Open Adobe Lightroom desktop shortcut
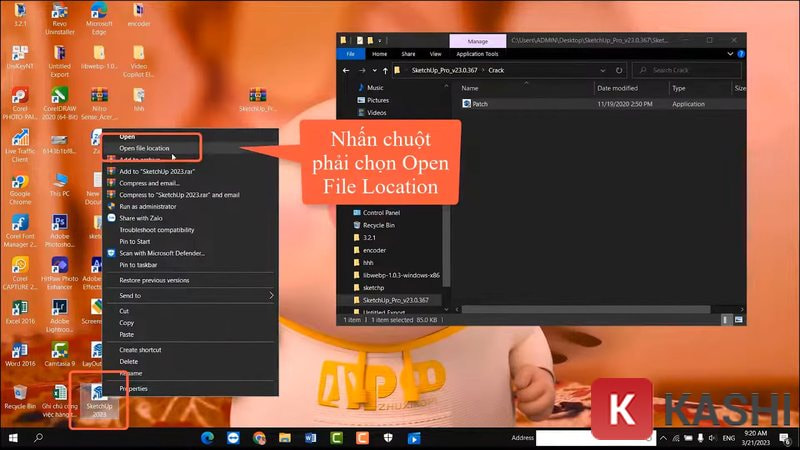This screenshot has height=450, width=800. pyautogui.click(x=60, y=316)
